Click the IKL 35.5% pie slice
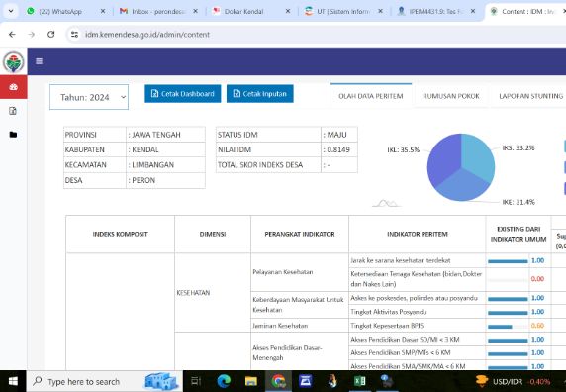 coord(443,158)
